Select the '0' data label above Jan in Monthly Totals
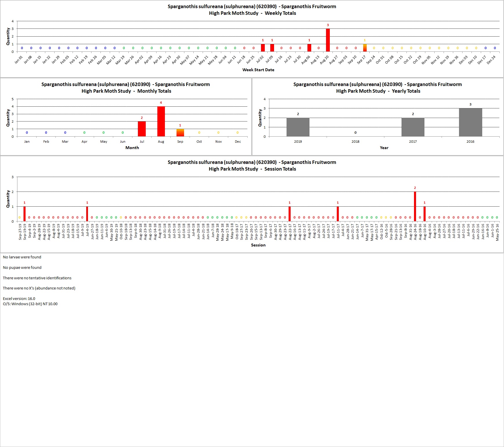 click(x=27, y=133)
